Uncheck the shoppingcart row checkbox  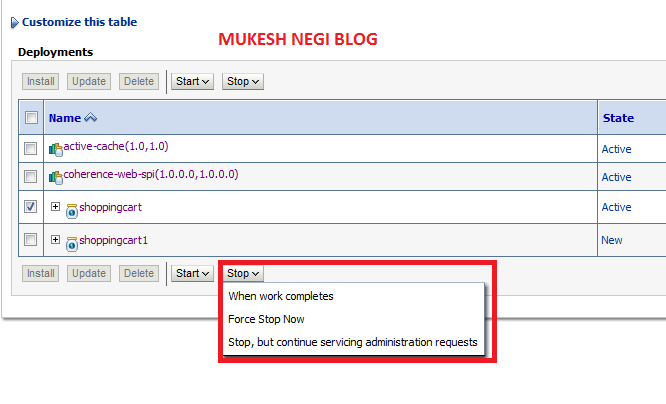[x=30, y=206]
